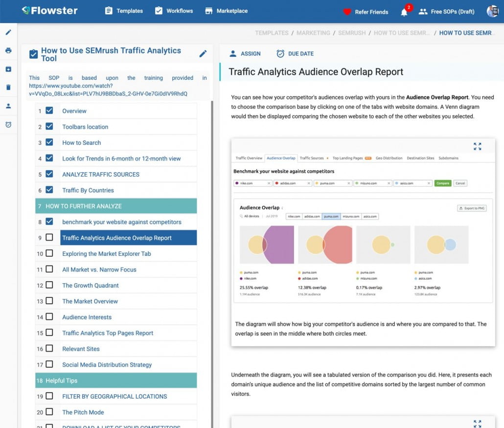
Task: Click the Marketplace store icon
Action: click(208, 11)
